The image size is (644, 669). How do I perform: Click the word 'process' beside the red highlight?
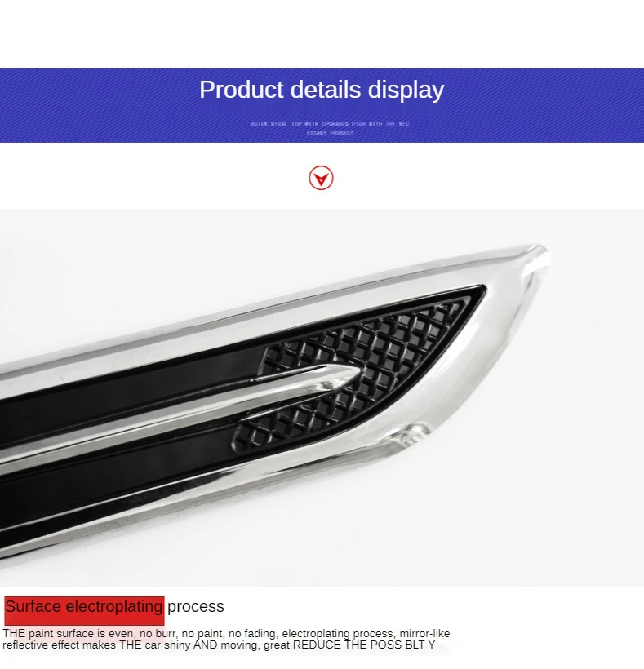195,607
